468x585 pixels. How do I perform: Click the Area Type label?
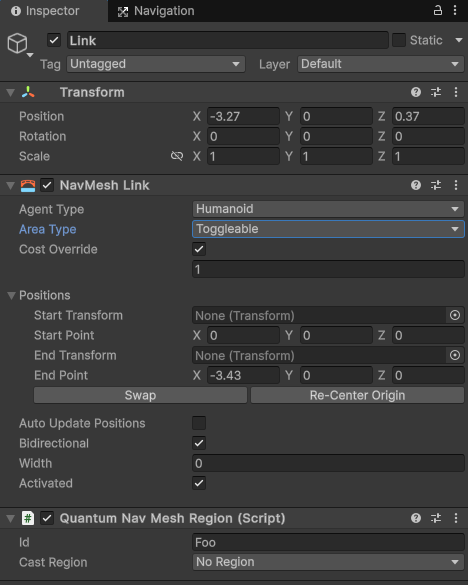[48, 229]
